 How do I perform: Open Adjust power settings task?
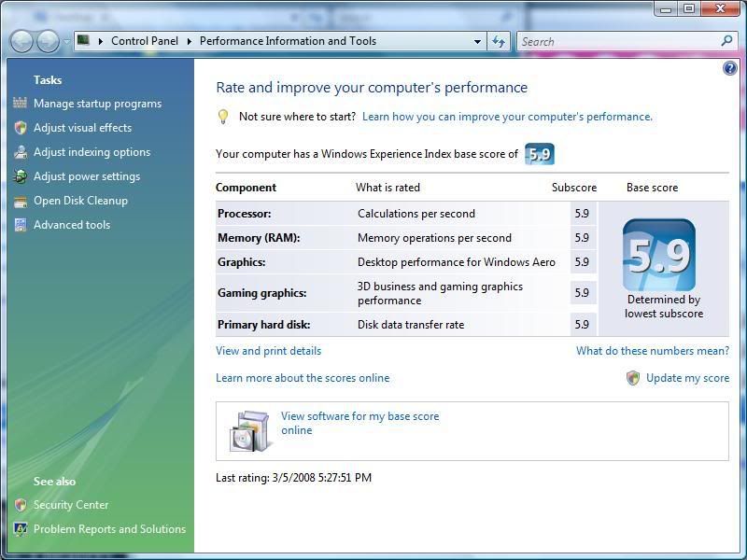pyautogui.click(x=87, y=176)
